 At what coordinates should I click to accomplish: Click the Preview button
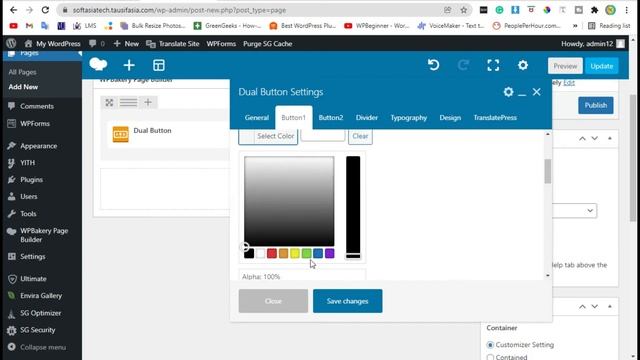[x=565, y=66]
